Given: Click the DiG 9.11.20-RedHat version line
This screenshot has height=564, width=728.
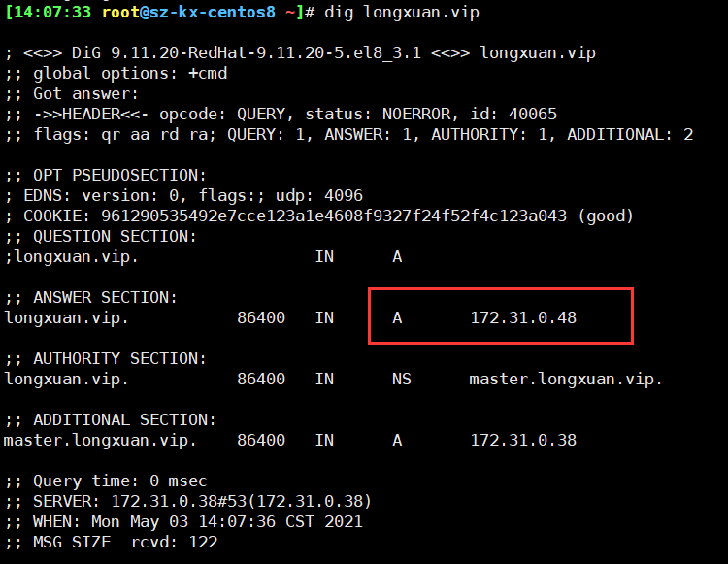Looking at the screenshot, I should 300,53.
